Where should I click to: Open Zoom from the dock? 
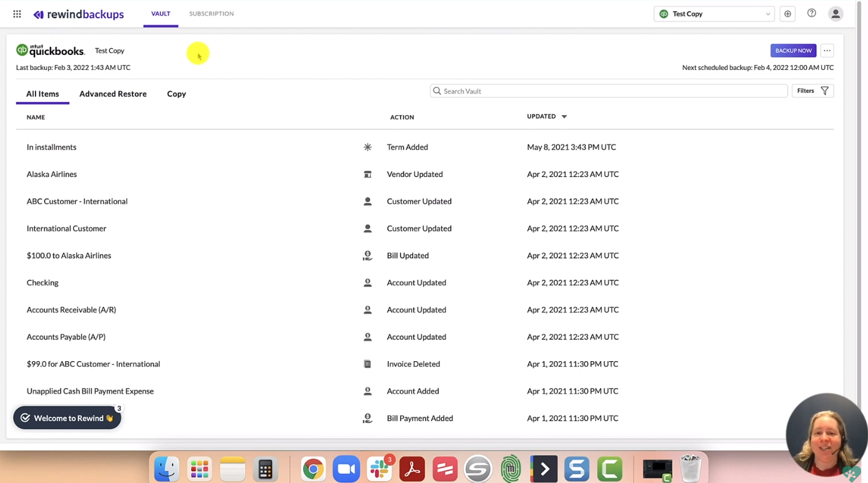[x=346, y=469]
